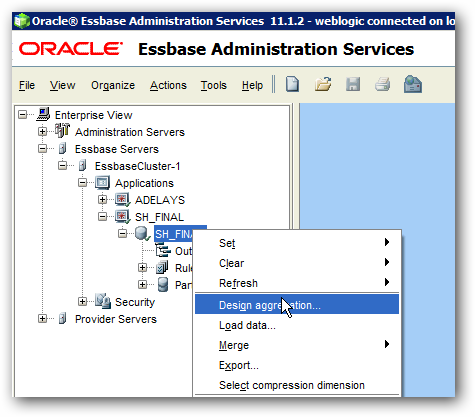Open the File menu
Image resolution: width=475 pixels, height=417 pixels.
(x=27, y=85)
